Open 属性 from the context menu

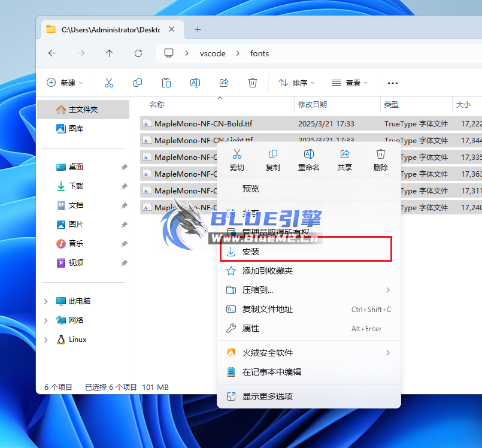[x=250, y=328]
